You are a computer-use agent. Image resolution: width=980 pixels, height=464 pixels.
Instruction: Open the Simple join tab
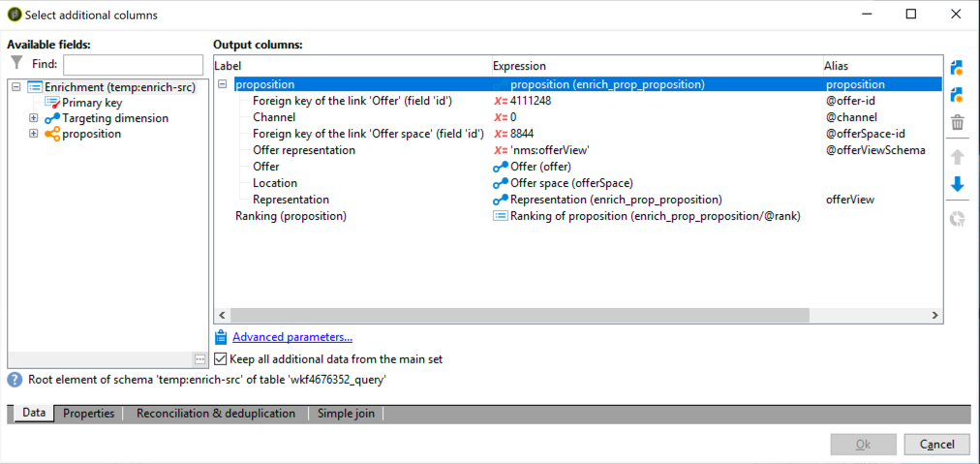[347, 414]
